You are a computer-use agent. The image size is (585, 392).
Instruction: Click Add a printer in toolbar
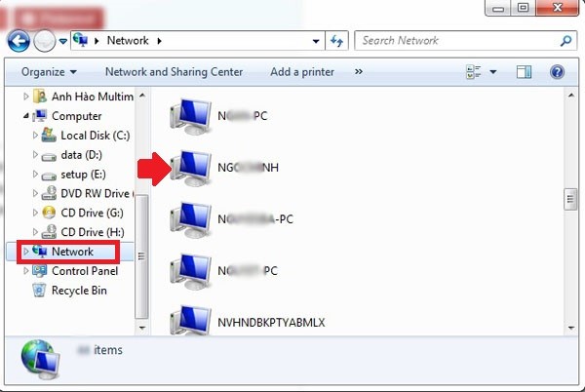302,72
